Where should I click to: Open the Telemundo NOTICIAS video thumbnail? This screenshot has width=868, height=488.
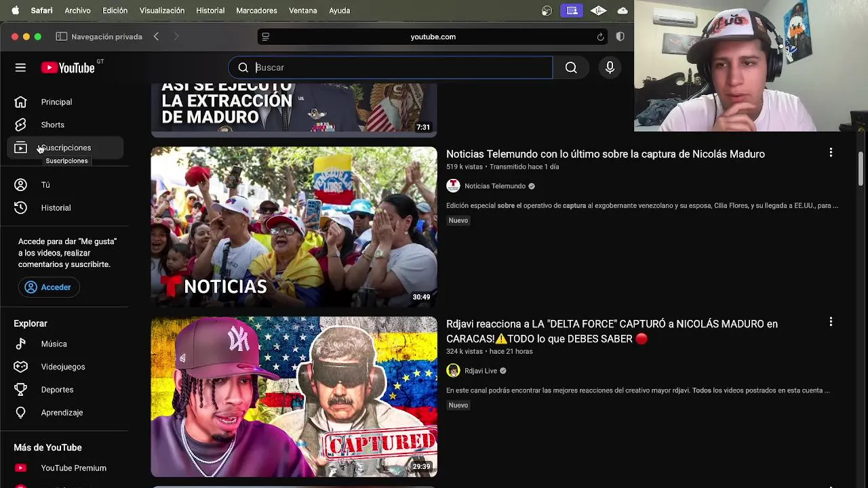point(294,226)
